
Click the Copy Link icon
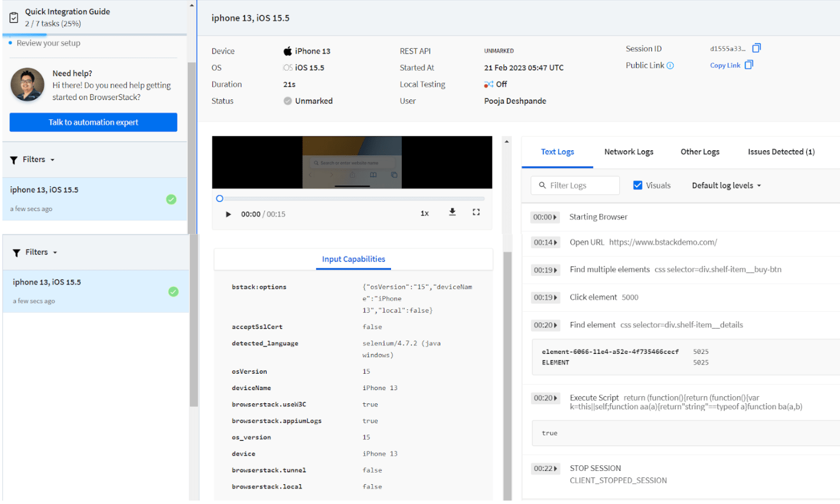748,65
